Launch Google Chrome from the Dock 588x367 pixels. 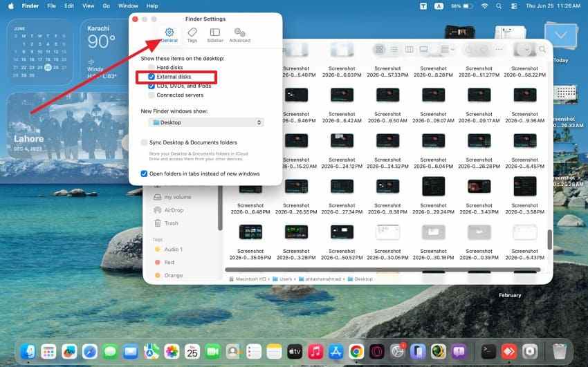[356, 352]
